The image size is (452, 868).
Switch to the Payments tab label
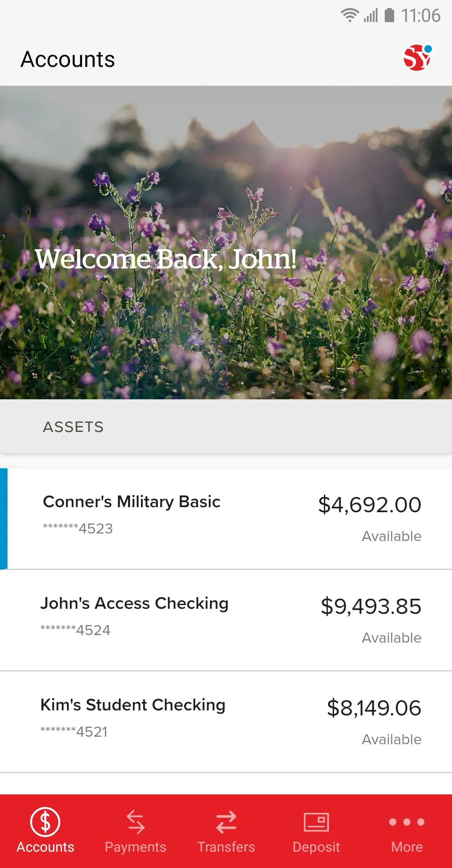(x=136, y=847)
